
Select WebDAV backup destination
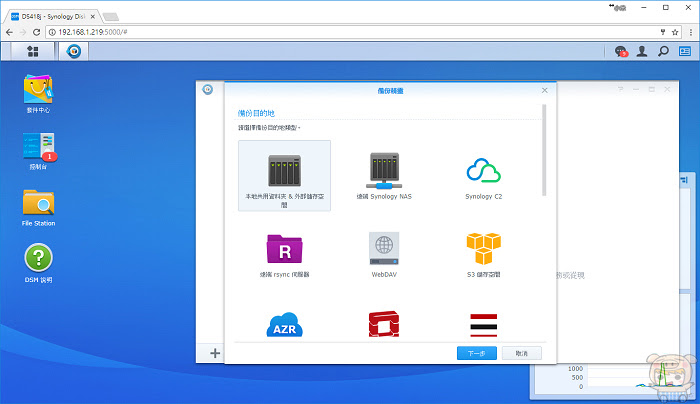coord(384,254)
